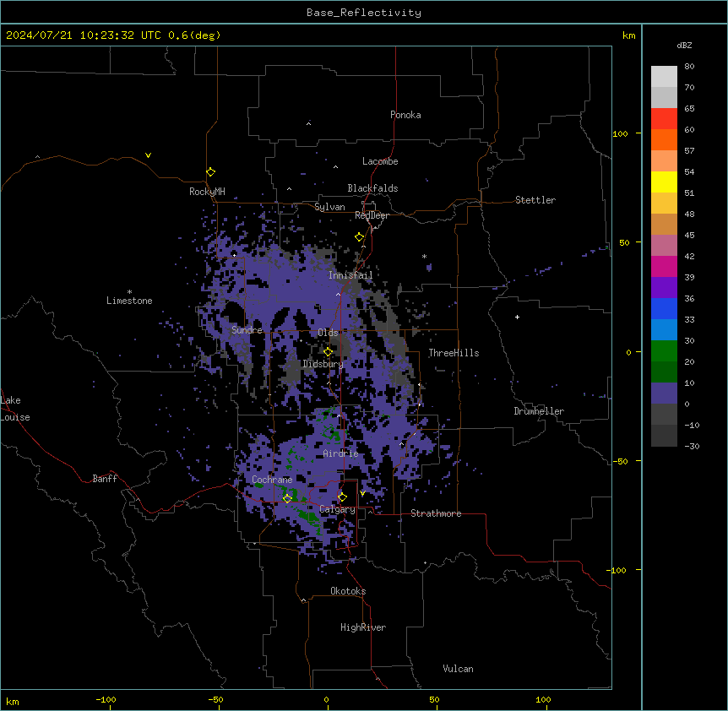Image resolution: width=728 pixels, height=711 pixels.
Task: Select the yellow diamond marker above the Calgary label
Action: [342, 497]
